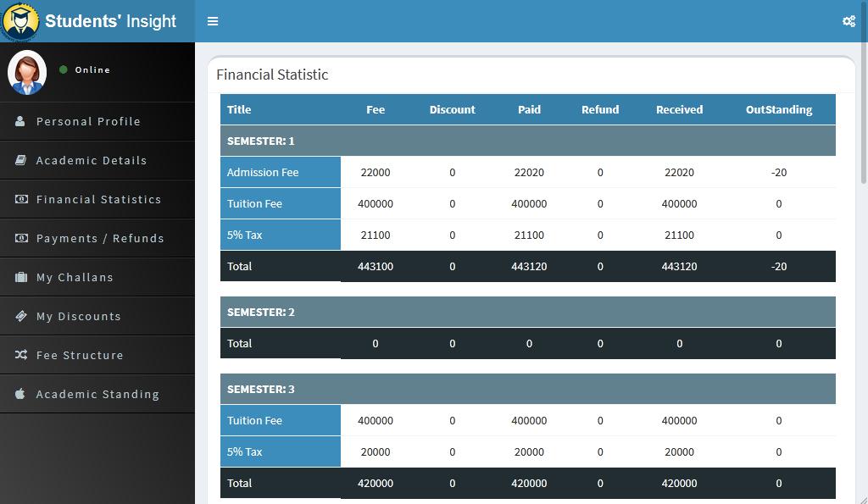Viewport: 868px width, 504px height.
Task: Click the Fee column header
Action: (x=376, y=109)
